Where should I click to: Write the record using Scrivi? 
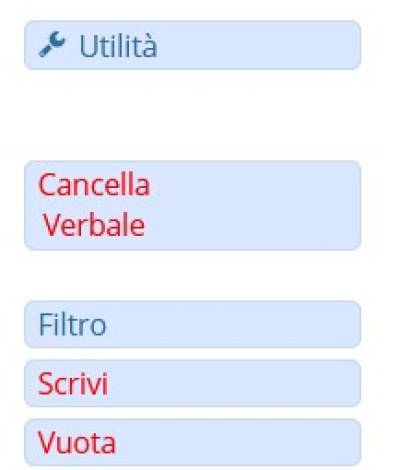(193, 383)
